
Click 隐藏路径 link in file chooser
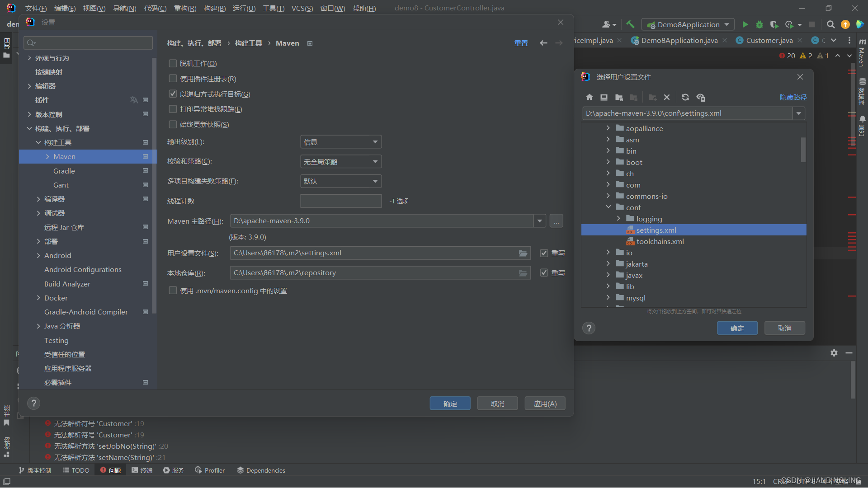pyautogui.click(x=793, y=97)
